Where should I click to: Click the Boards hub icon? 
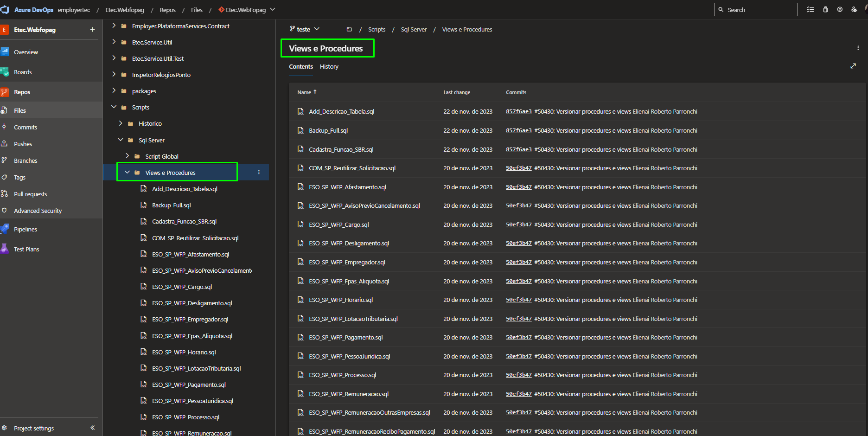5,72
